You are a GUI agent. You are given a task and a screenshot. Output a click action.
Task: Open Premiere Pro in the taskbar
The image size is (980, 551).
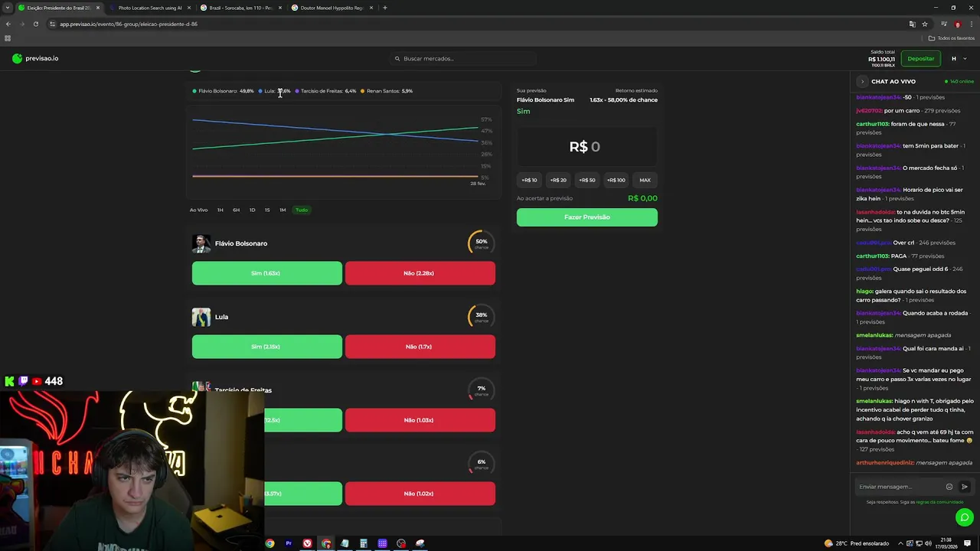coord(289,543)
